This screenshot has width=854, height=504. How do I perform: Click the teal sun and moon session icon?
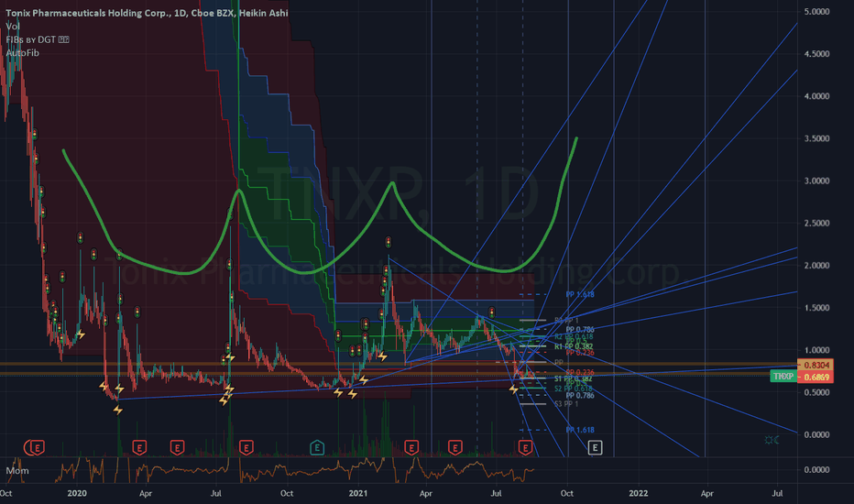[772, 439]
